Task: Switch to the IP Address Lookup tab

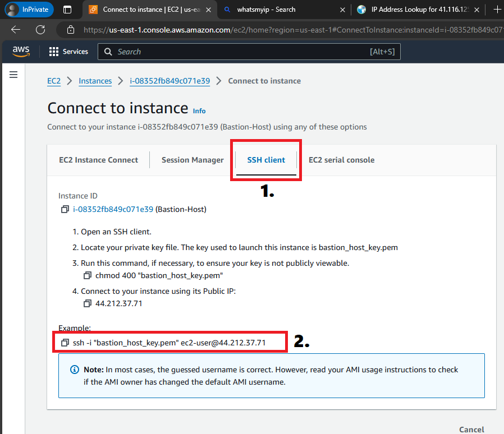Action: click(x=420, y=10)
